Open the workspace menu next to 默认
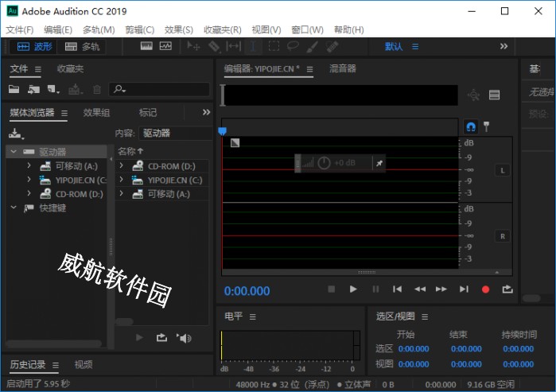556x392 pixels. pyautogui.click(x=415, y=46)
